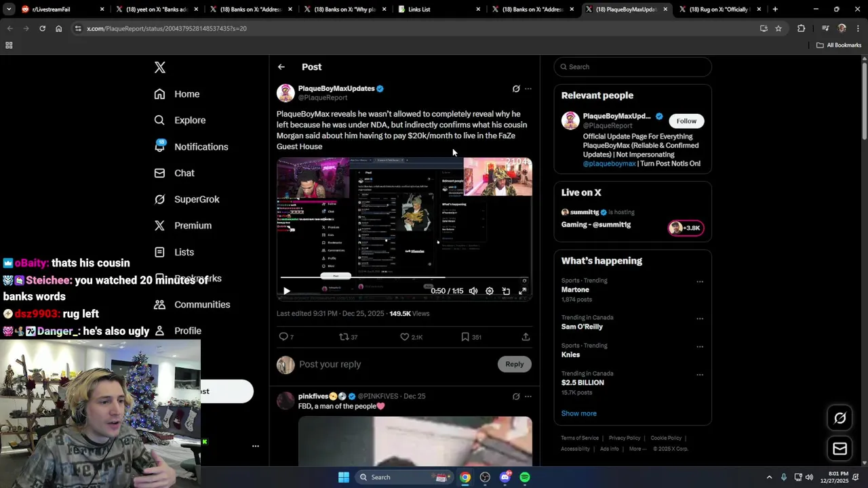The height and width of the screenshot is (488, 868).
Task: Switch to the Rug on X tab
Action: [x=719, y=9]
